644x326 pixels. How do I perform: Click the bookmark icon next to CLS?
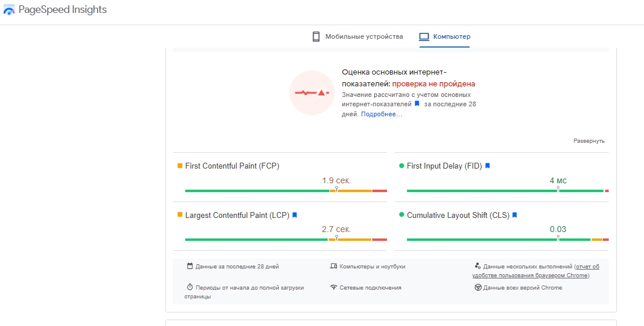click(x=514, y=216)
